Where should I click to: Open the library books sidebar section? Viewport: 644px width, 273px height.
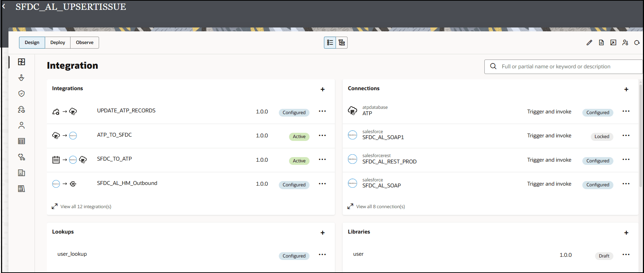pyautogui.click(x=22, y=188)
